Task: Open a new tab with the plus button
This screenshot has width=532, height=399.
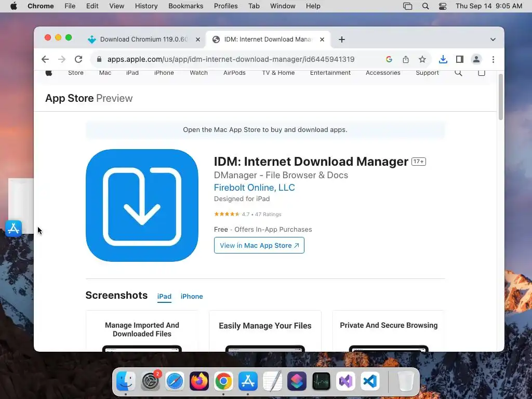Action: pos(342,39)
